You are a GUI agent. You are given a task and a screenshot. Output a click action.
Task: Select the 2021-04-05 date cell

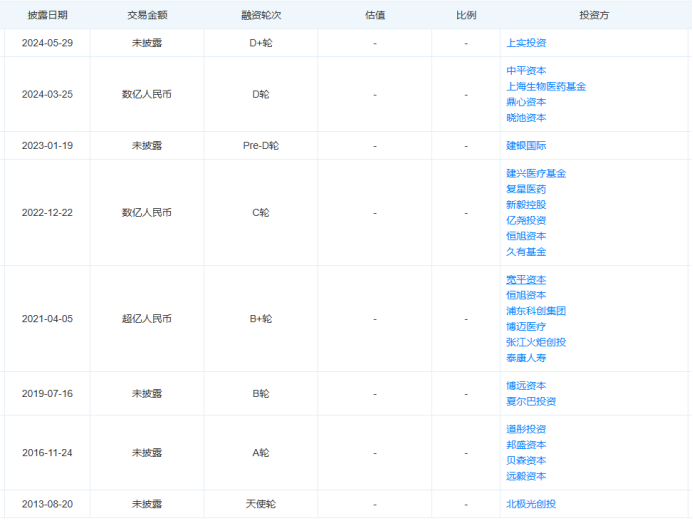(47, 319)
